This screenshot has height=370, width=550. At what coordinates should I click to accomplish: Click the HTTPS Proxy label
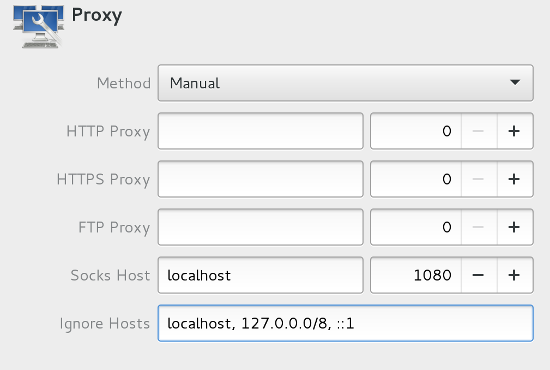103,180
